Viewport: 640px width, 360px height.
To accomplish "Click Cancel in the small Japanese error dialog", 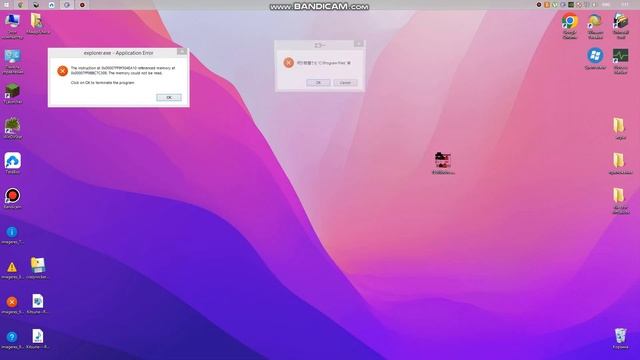I will tap(345, 83).
